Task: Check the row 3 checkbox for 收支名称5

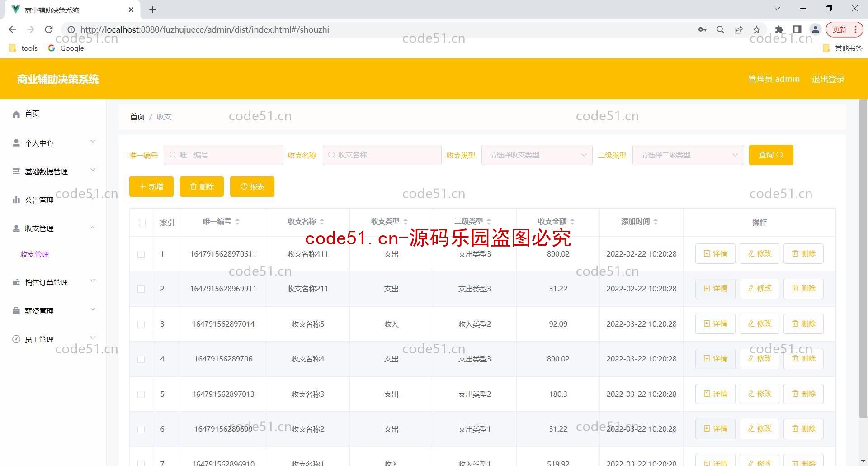Action: tap(141, 324)
